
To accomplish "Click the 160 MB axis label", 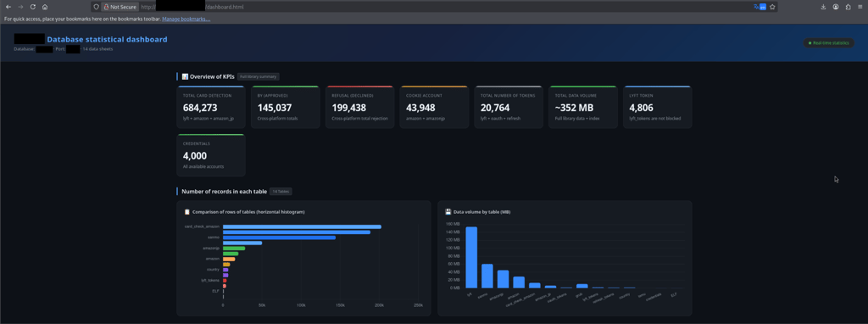I will pyautogui.click(x=453, y=224).
